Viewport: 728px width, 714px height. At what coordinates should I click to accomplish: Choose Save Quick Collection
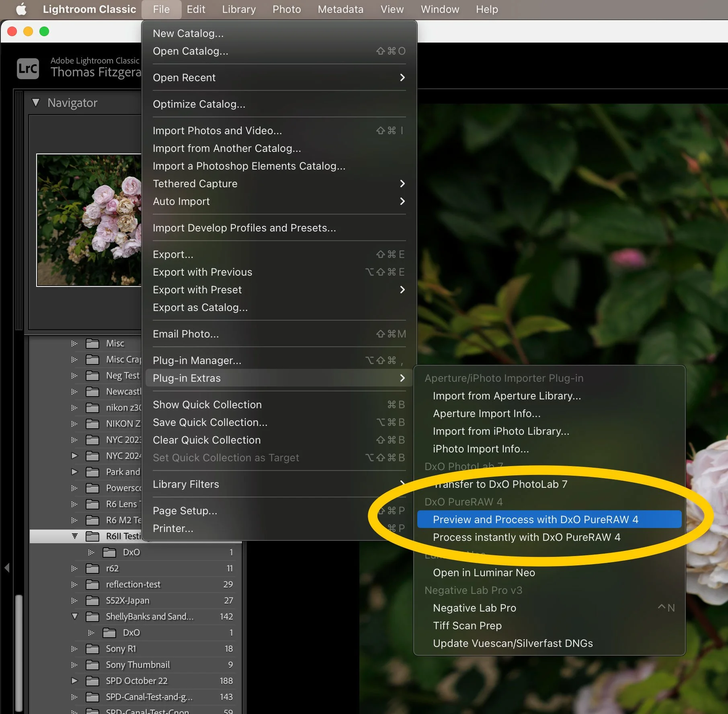[x=279, y=422]
